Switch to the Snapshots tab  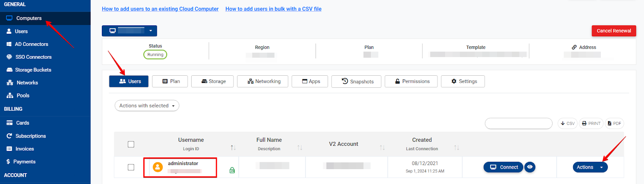(356, 81)
